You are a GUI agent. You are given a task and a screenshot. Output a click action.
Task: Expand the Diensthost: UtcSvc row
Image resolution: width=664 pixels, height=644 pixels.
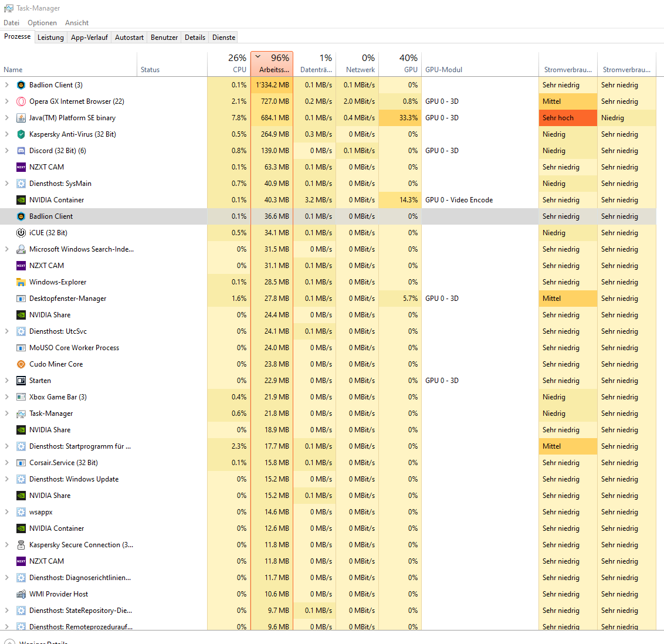(x=7, y=331)
